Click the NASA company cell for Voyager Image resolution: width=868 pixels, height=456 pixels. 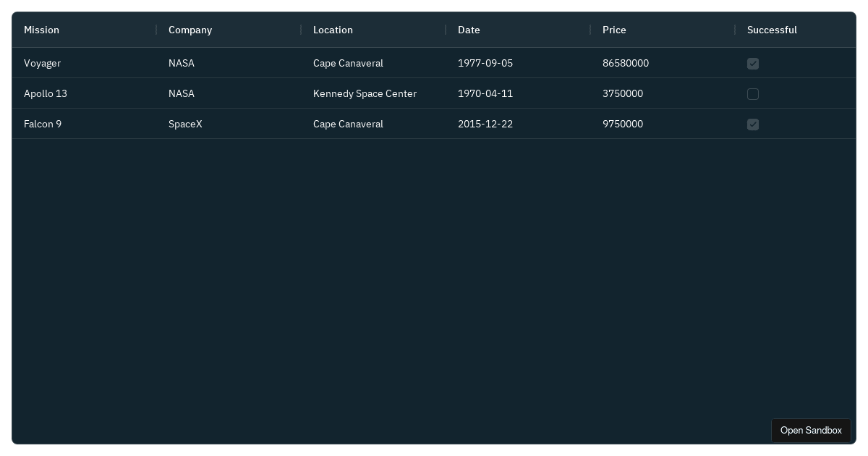[182, 63]
